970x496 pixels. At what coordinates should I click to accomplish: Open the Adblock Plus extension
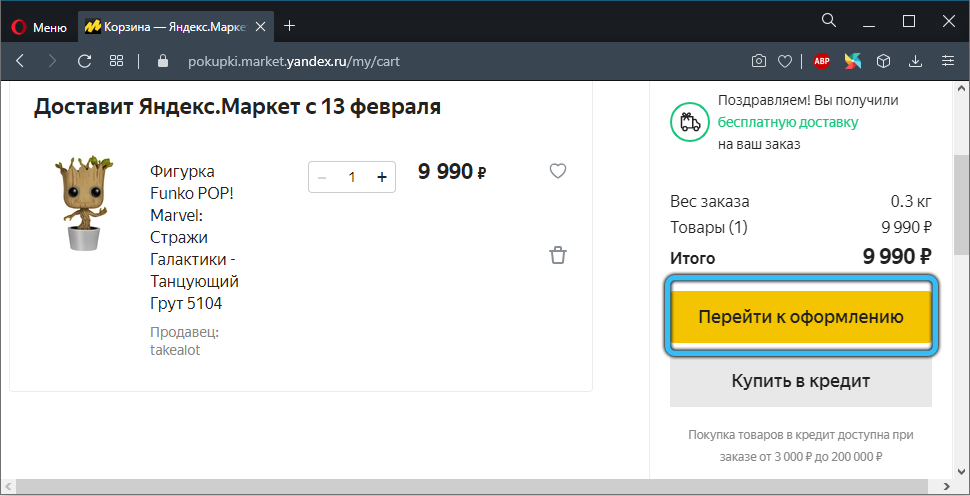[822, 61]
